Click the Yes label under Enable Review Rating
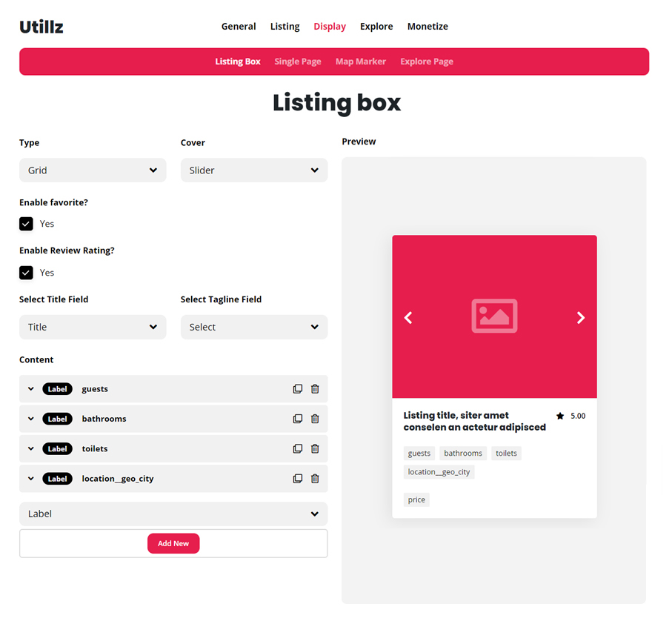 point(47,273)
